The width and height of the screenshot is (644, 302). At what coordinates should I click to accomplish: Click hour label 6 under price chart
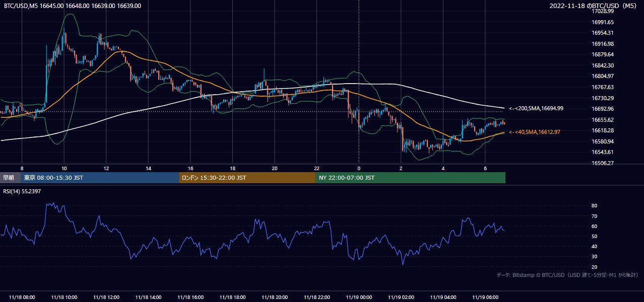tap(485, 168)
